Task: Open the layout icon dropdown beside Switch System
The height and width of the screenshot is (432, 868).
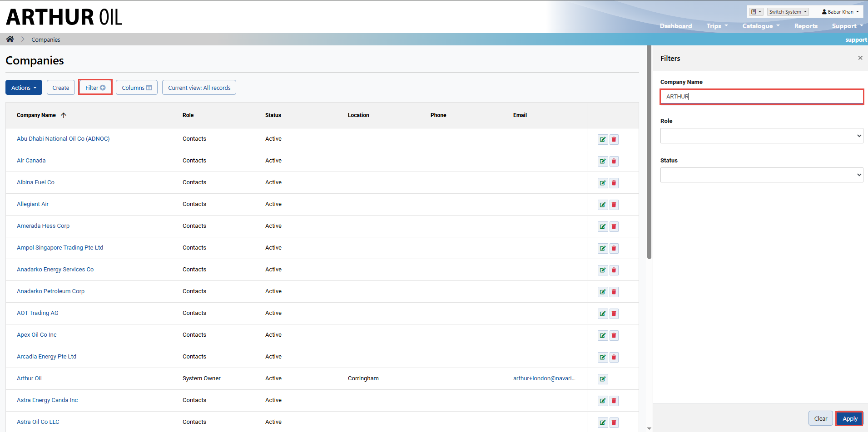Action: click(756, 12)
